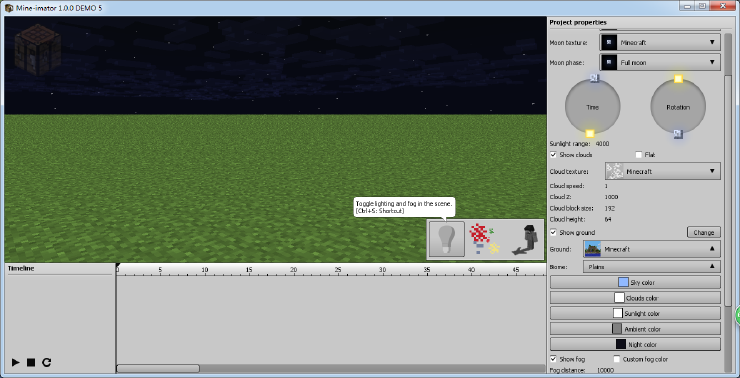Click the loop playback icon
The height and width of the screenshot is (378, 740).
pos(46,362)
